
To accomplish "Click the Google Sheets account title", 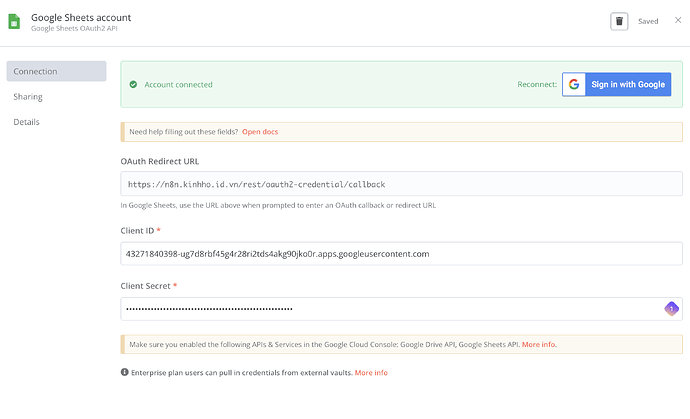I will click(81, 18).
